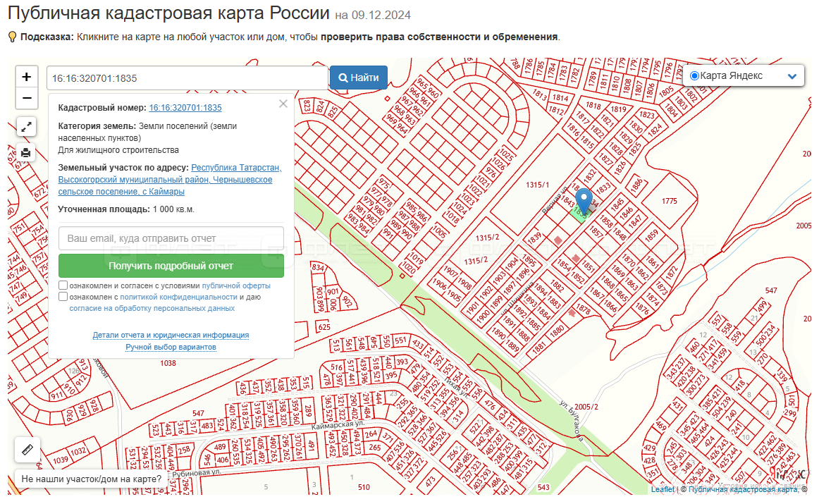
Task: Check the privacy policy consent box
Action: (63, 297)
